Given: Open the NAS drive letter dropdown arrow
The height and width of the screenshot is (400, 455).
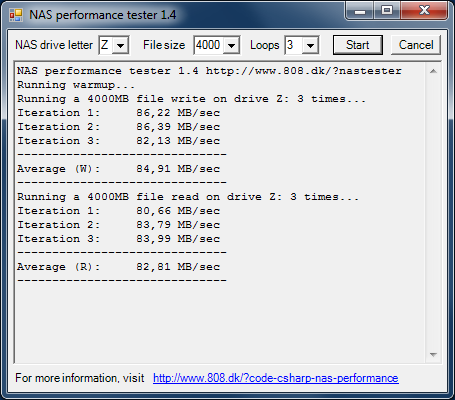Looking at the screenshot, I should (x=120, y=45).
